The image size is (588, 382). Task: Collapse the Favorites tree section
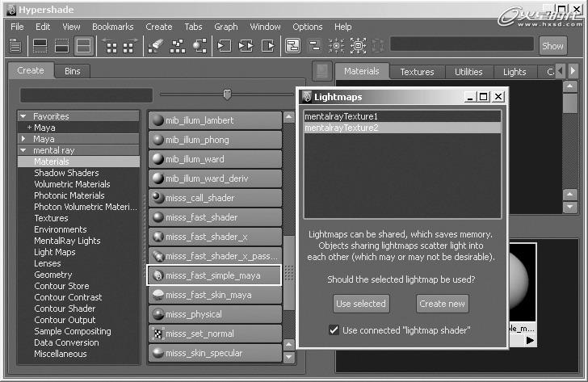(x=23, y=116)
